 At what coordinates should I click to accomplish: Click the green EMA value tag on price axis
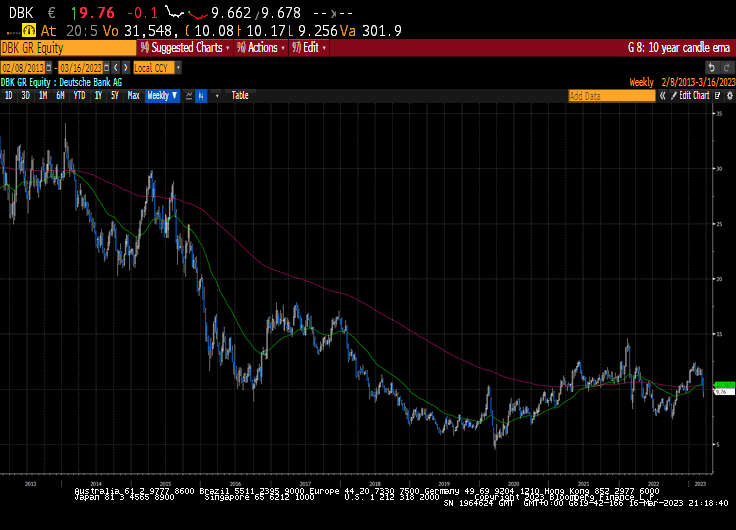tap(724, 385)
